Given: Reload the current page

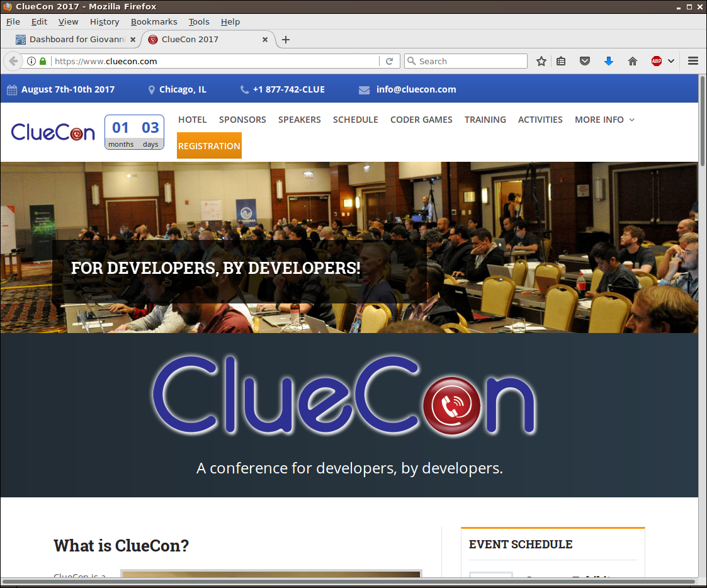Looking at the screenshot, I should click(x=390, y=61).
